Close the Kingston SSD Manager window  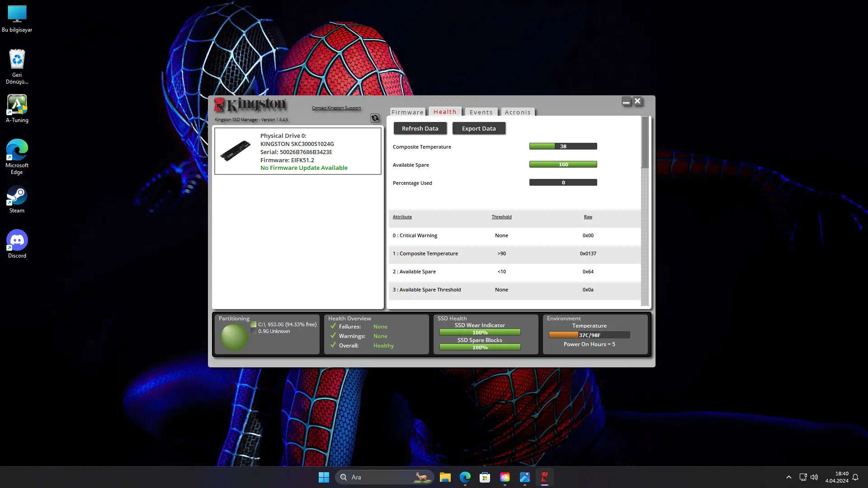pos(637,101)
